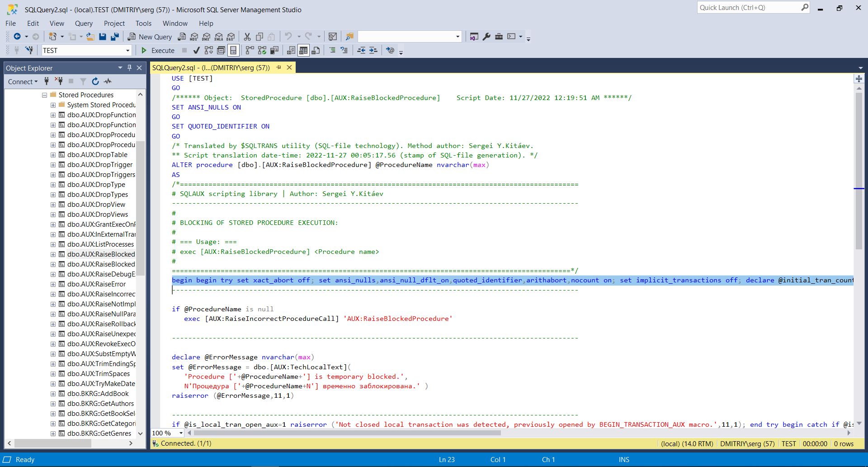Click the Increase Indent icon

click(x=373, y=50)
